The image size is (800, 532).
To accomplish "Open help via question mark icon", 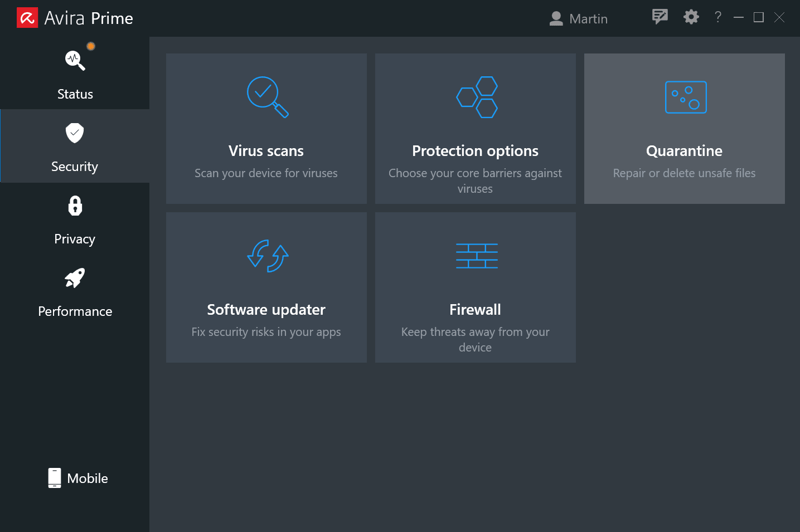I will pyautogui.click(x=718, y=17).
